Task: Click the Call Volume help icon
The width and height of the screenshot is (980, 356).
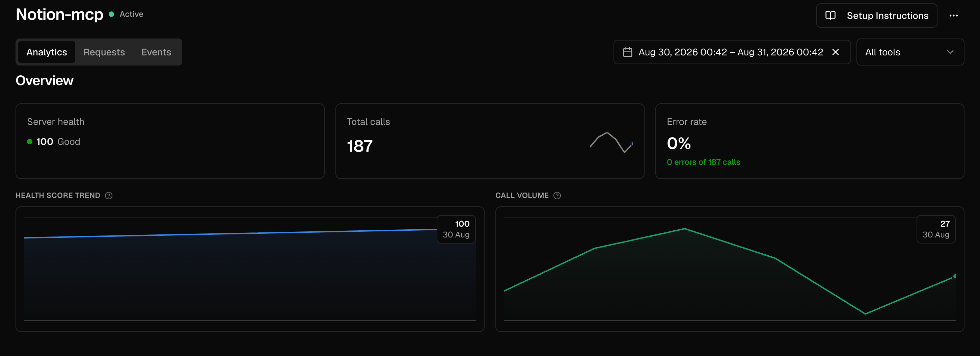Action: [x=557, y=195]
